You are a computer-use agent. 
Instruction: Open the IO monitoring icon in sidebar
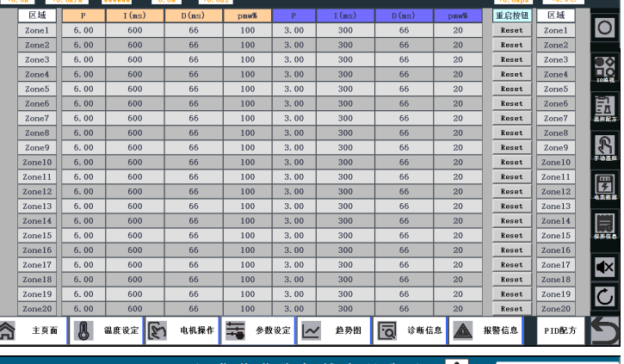coord(605,66)
